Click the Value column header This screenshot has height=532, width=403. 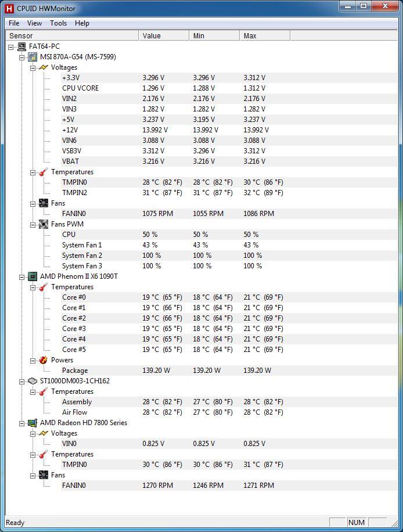pos(164,35)
